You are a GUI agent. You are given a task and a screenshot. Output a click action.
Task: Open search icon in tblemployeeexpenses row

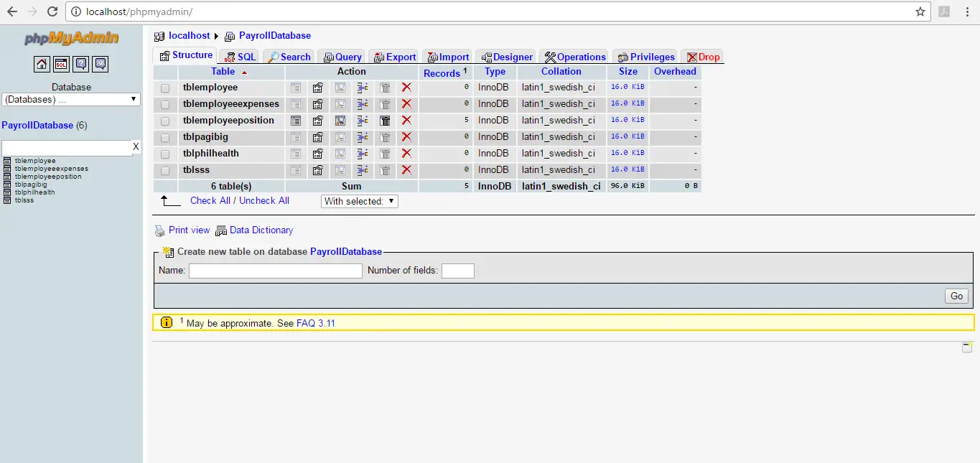tap(340, 104)
